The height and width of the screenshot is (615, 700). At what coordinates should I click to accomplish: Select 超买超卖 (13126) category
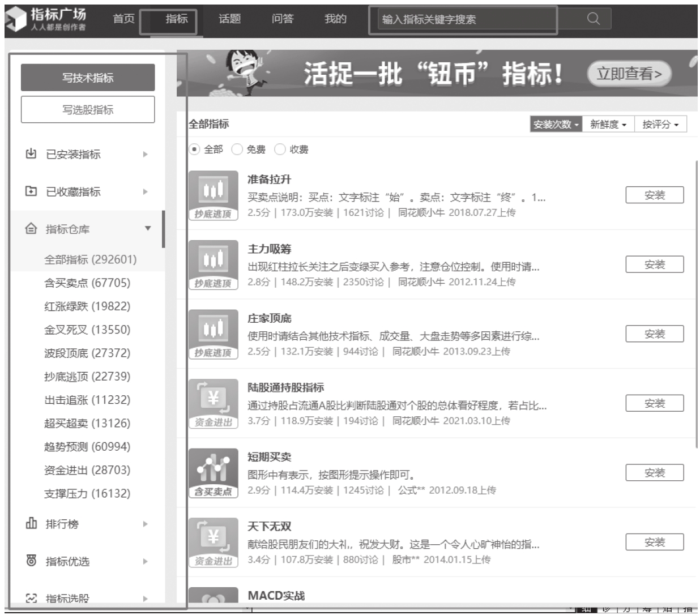[87, 423]
